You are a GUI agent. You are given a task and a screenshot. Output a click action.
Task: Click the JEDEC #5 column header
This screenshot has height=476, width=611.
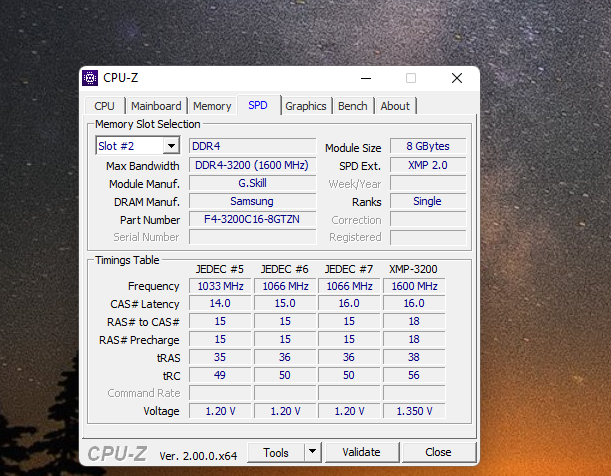[220, 269]
